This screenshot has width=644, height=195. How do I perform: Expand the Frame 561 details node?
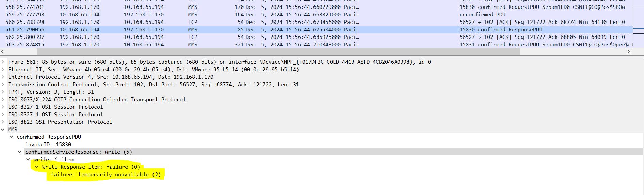(x=3, y=62)
